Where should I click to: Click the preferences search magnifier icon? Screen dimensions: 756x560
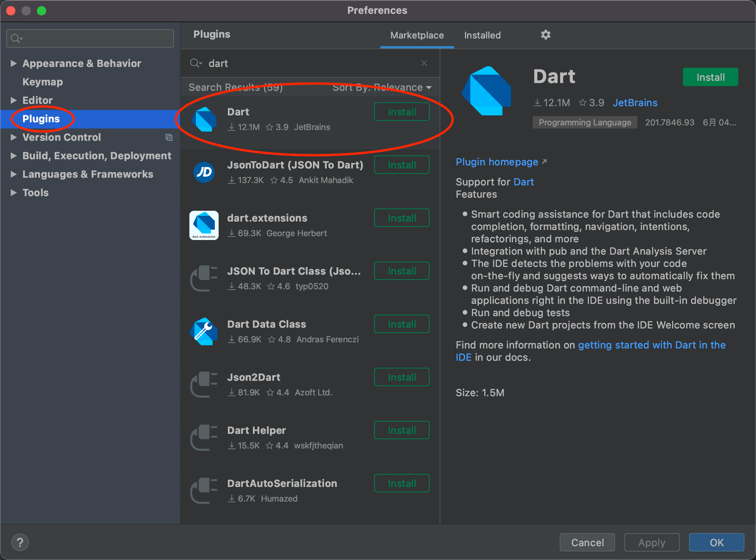[x=16, y=38]
